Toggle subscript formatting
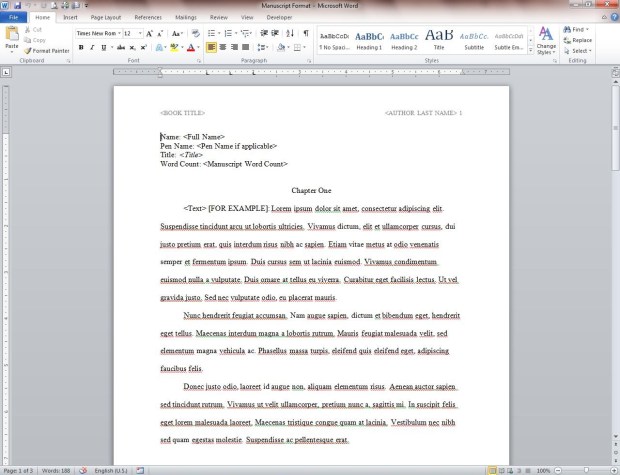This screenshot has width=620, height=475. click(x=132, y=47)
